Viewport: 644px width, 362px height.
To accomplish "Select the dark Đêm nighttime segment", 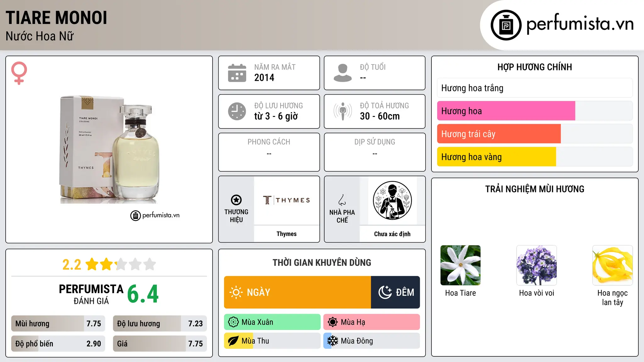I will pos(396,292).
